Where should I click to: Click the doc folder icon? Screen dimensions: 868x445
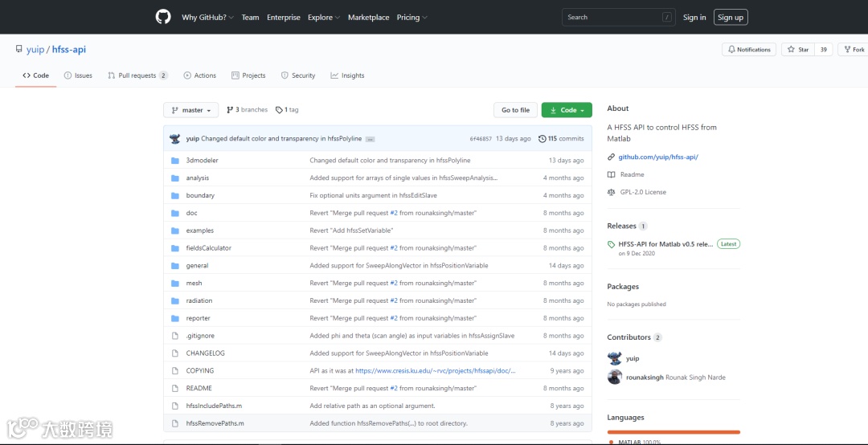click(175, 213)
